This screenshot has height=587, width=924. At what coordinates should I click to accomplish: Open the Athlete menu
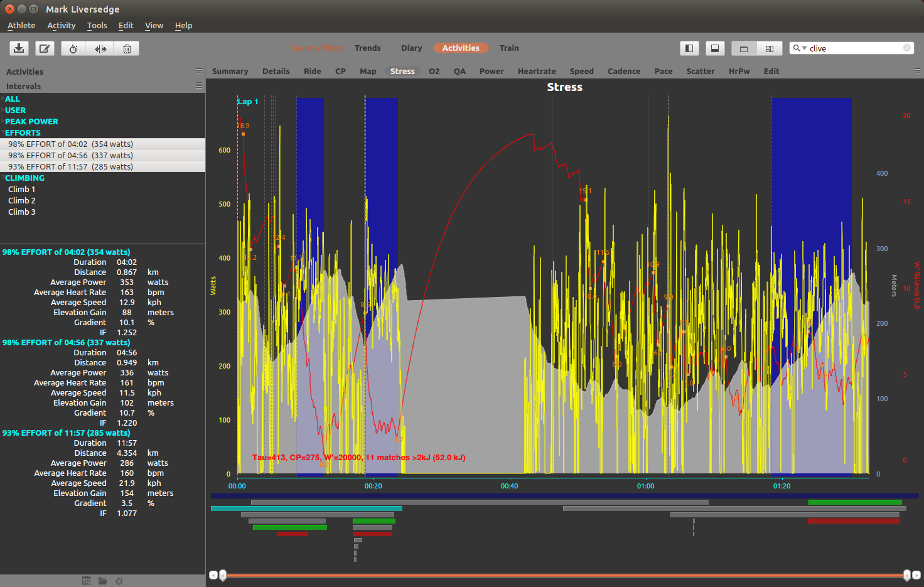point(21,26)
